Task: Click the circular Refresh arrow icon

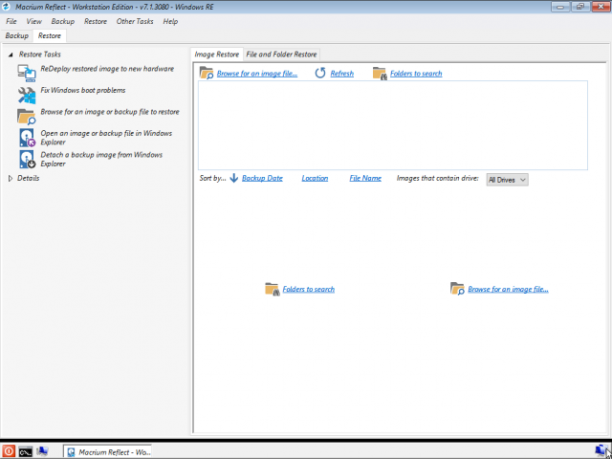Action: coord(320,73)
